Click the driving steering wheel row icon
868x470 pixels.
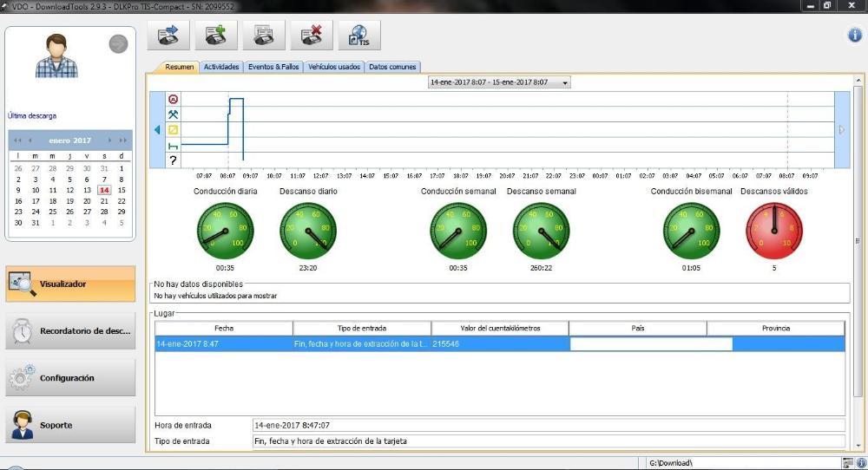(174, 99)
